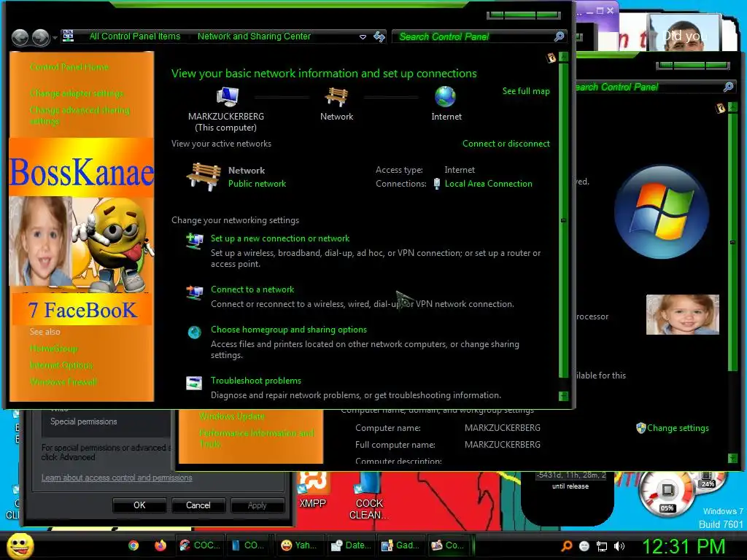The image size is (747, 560).
Task: Switch to the Yah... taskbar window
Action: pyautogui.click(x=298, y=545)
